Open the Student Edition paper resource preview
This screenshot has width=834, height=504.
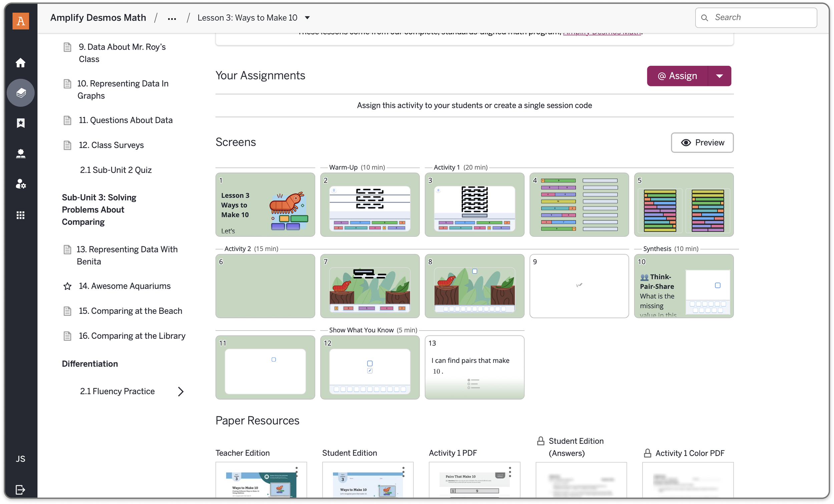368,480
